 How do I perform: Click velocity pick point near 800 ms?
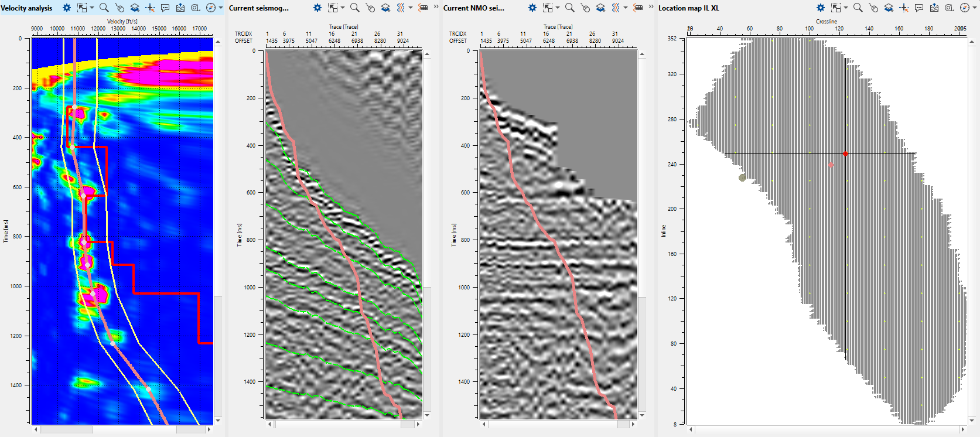click(x=84, y=241)
